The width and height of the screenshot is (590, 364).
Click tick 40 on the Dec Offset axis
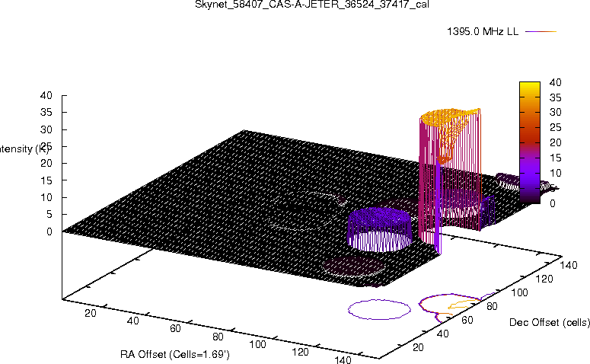tap(442, 334)
